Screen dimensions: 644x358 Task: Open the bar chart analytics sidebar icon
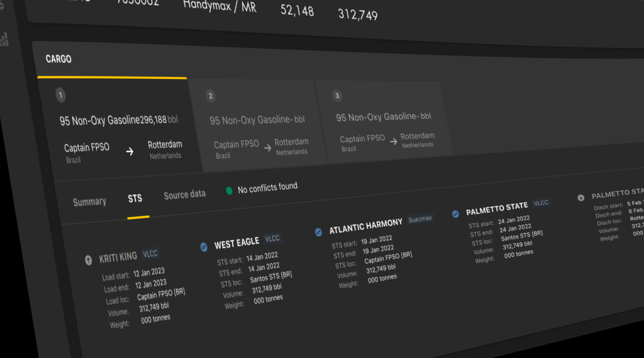(4, 40)
